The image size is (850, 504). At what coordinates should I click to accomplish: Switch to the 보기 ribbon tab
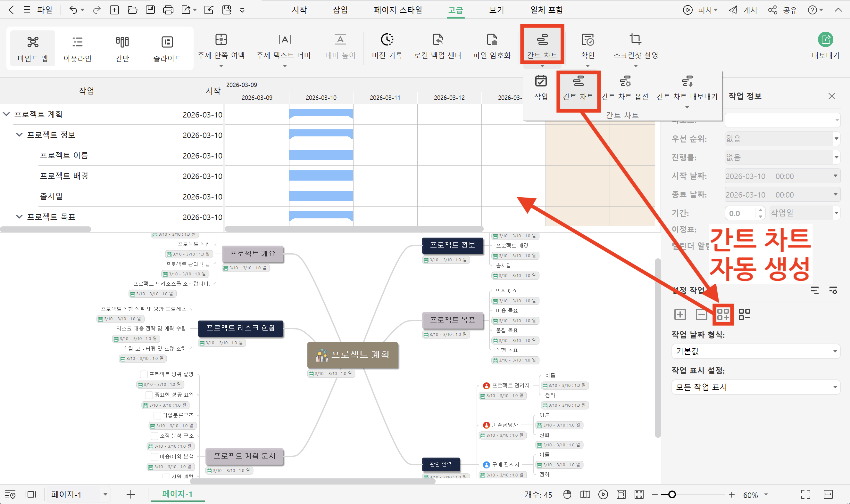tap(496, 10)
